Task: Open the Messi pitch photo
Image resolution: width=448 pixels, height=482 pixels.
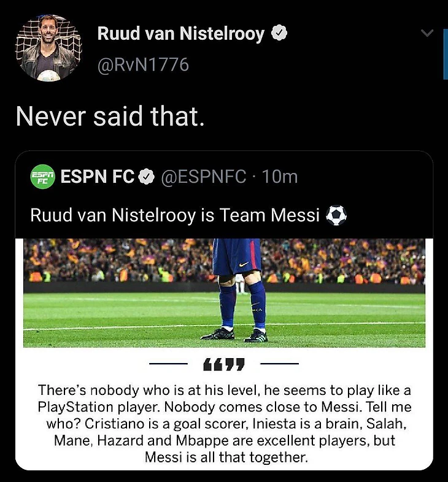Action: point(225,293)
